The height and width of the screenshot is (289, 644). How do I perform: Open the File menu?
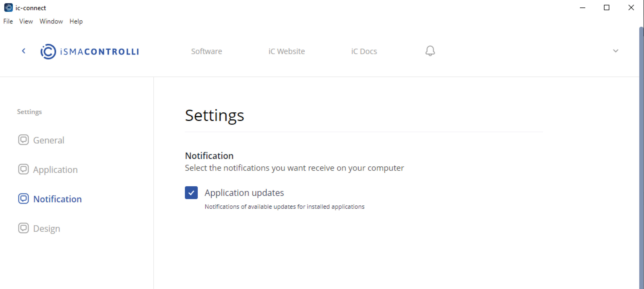(x=8, y=21)
